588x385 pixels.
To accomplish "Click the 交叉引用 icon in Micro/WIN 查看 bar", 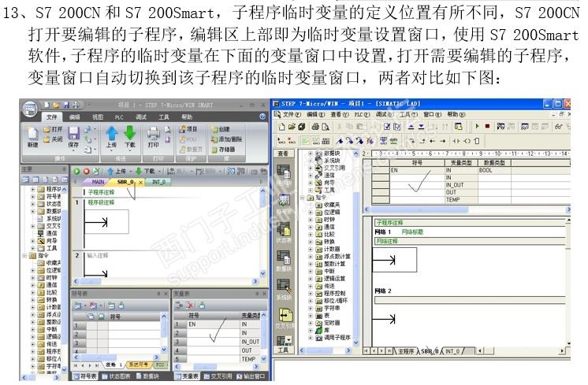I will 285,316.
